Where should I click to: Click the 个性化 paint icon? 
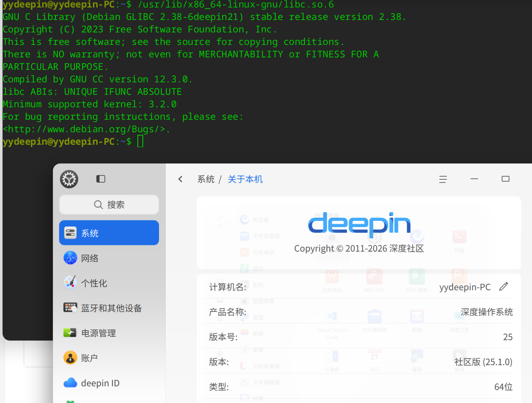pyautogui.click(x=70, y=282)
